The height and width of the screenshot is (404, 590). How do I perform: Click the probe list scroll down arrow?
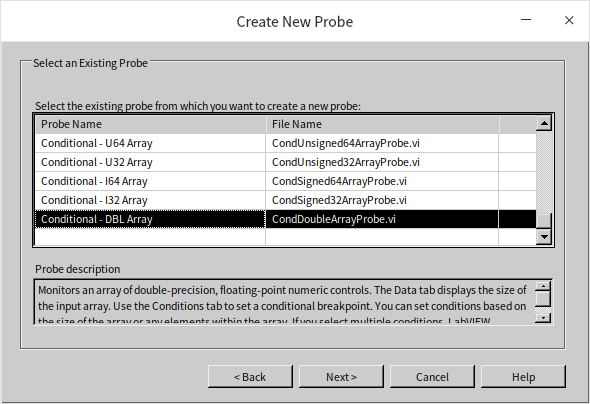pyautogui.click(x=544, y=237)
